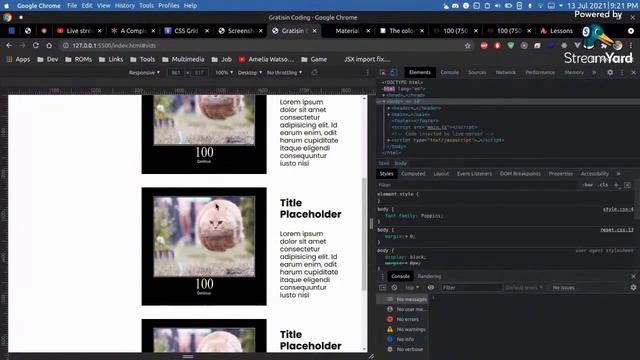Show more DevTools panel tabs chevron
Viewport: 640px width, 360px height.
point(594,72)
